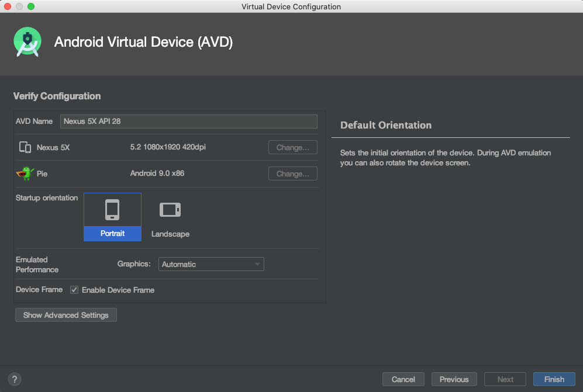The image size is (583, 392).
Task: Click the Verify Configuration heading
Action: (57, 96)
